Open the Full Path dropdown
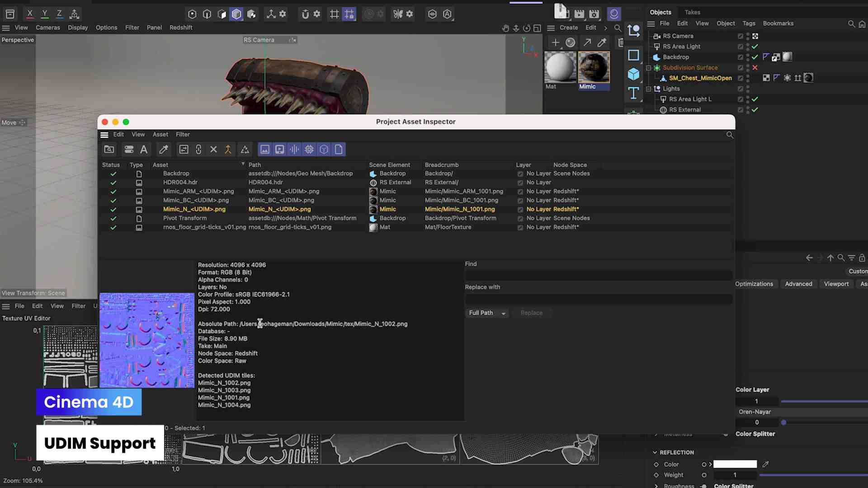Screen dimensions: 868x488 coord(487,313)
